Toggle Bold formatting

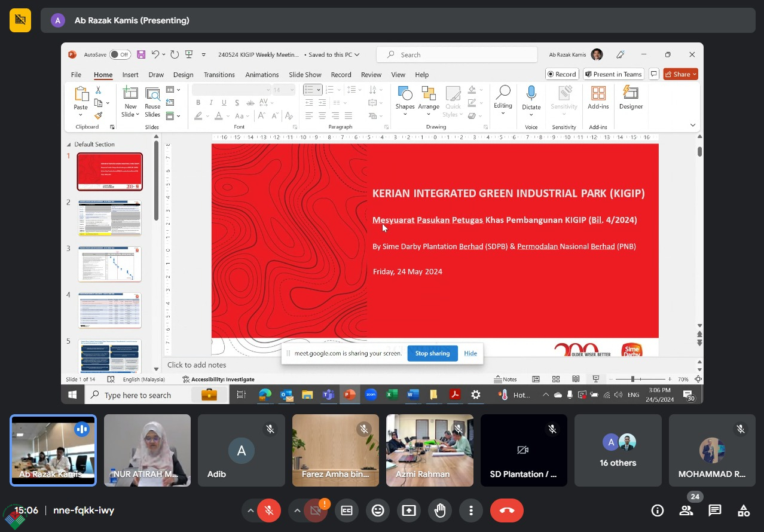coord(198,103)
